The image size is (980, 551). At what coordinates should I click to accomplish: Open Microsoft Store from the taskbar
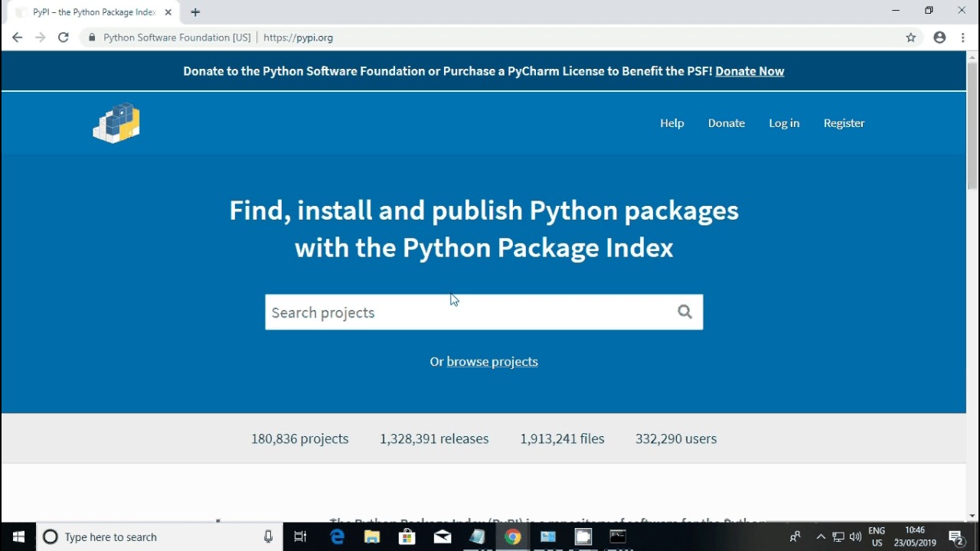407,536
